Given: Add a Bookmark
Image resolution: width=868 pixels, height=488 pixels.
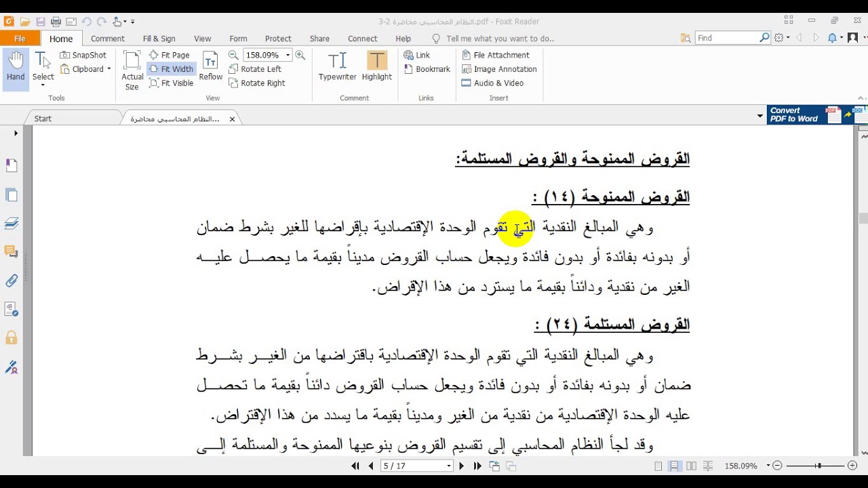Looking at the screenshot, I should click(x=427, y=69).
